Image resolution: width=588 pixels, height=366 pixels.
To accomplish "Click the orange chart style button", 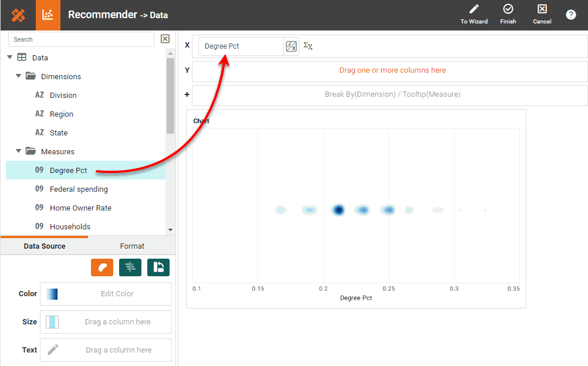I will [102, 267].
